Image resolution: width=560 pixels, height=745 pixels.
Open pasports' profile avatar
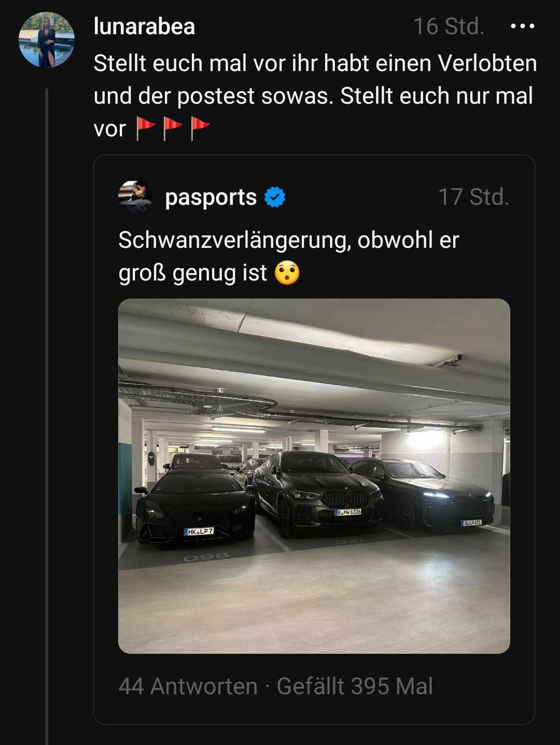point(135,197)
